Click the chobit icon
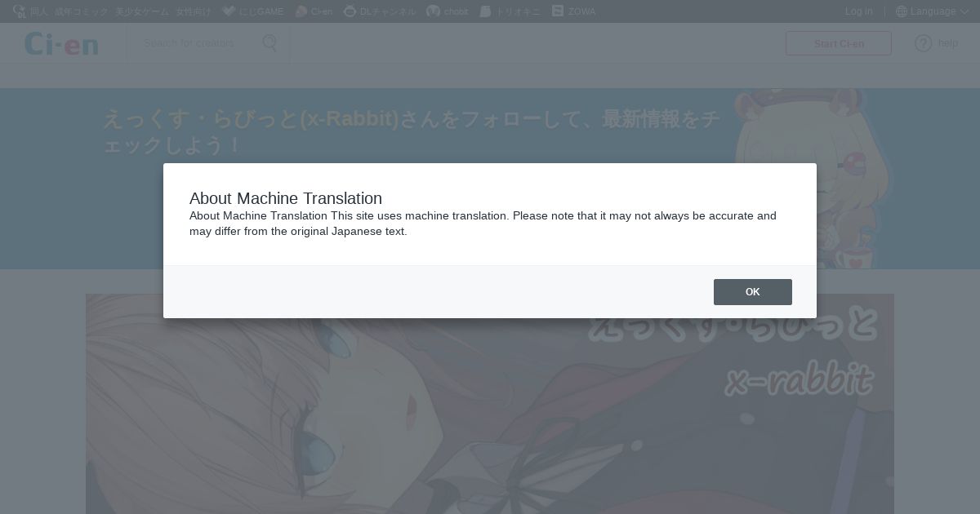Image resolution: width=980 pixels, height=514 pixels. pos(433,11)
